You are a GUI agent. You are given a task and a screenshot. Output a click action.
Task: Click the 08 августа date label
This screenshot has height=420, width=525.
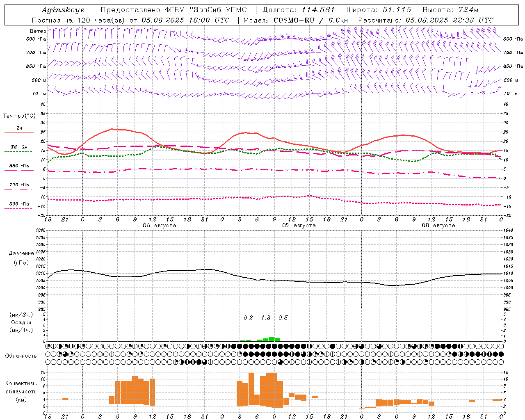click(438, 226)
